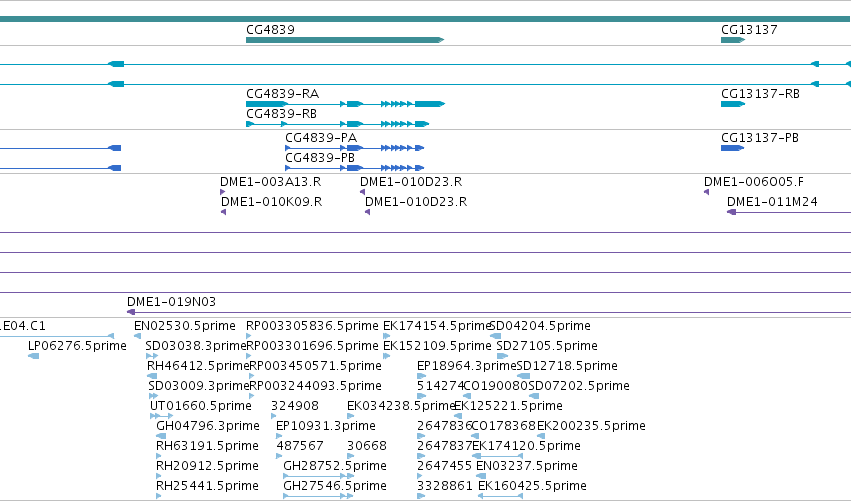
Task: Click the CG13137-RB transcript block
Action: [733, 104]
